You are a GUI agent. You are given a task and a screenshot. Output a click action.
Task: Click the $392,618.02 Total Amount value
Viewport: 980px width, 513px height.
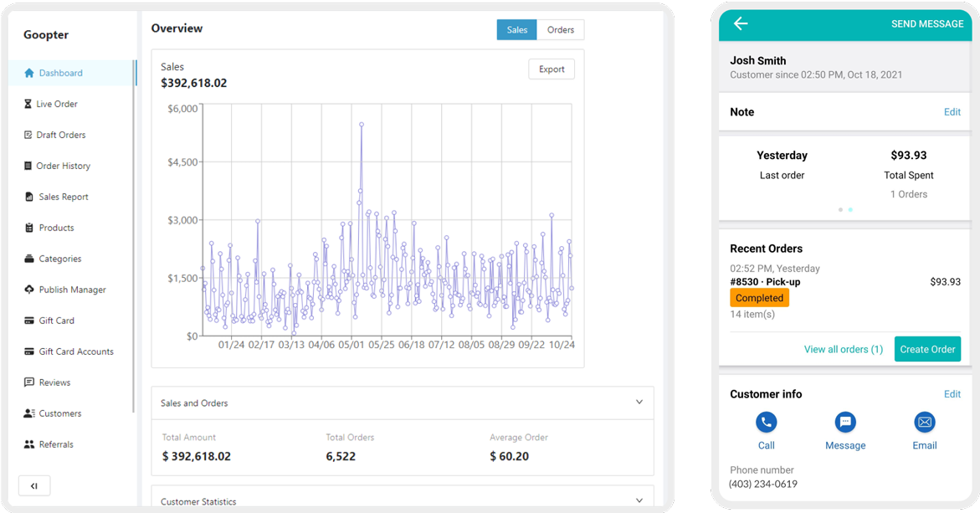(196, 456)
